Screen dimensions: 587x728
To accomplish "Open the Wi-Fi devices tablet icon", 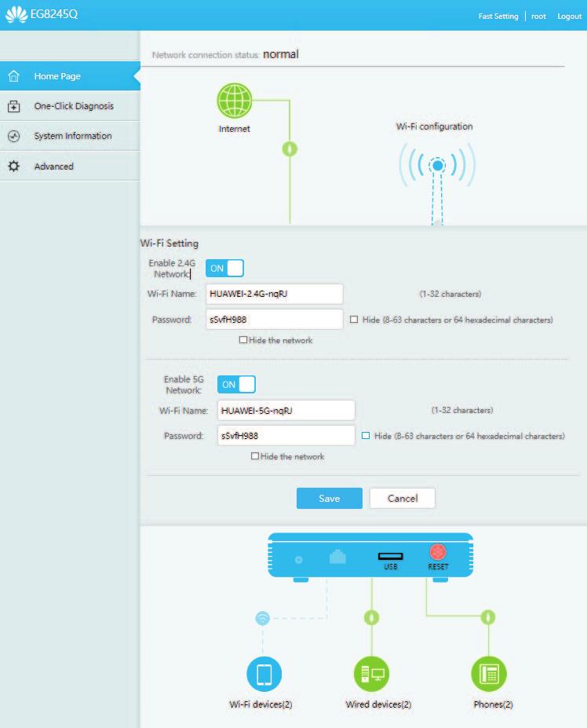I will 264,674.
